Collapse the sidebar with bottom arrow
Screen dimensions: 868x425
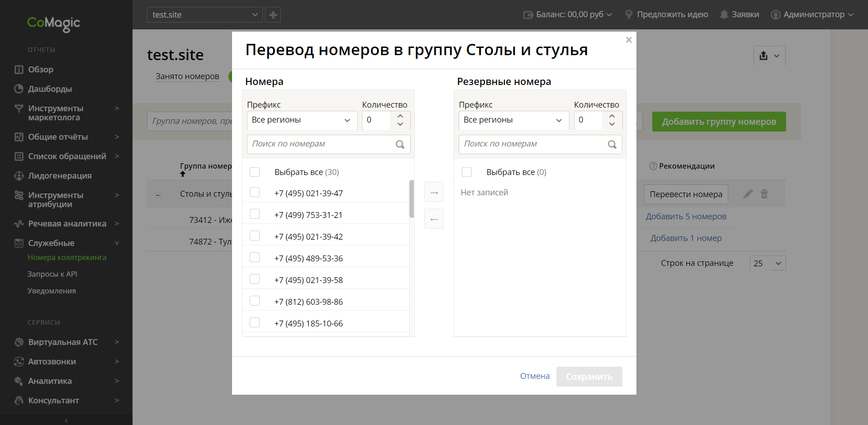pyautogui.click(x=66, y=420)
